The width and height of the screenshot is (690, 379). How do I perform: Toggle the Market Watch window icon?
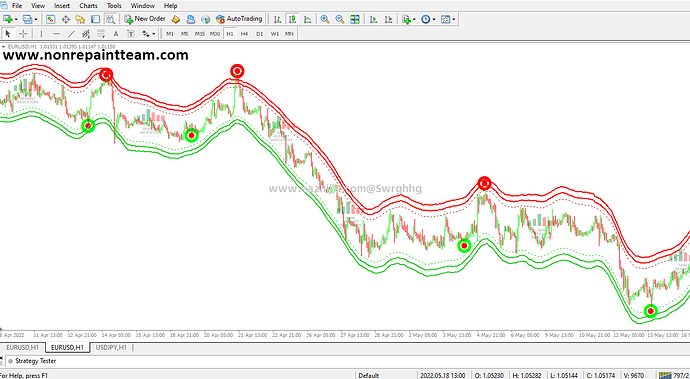pyautogui.click(x=51, y=19)
